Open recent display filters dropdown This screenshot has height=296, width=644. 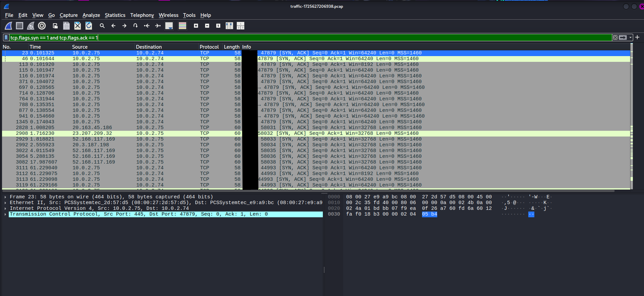tap(630, 38)
